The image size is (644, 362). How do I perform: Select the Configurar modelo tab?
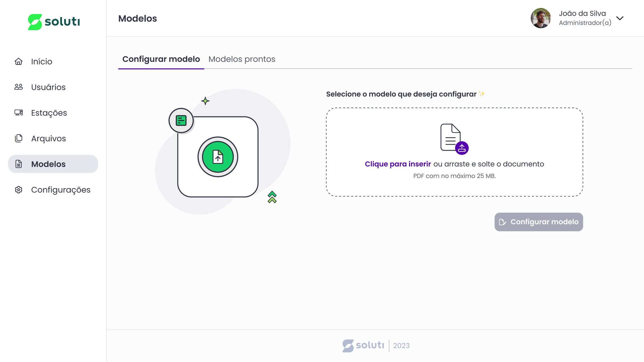[x=161, y=59]
